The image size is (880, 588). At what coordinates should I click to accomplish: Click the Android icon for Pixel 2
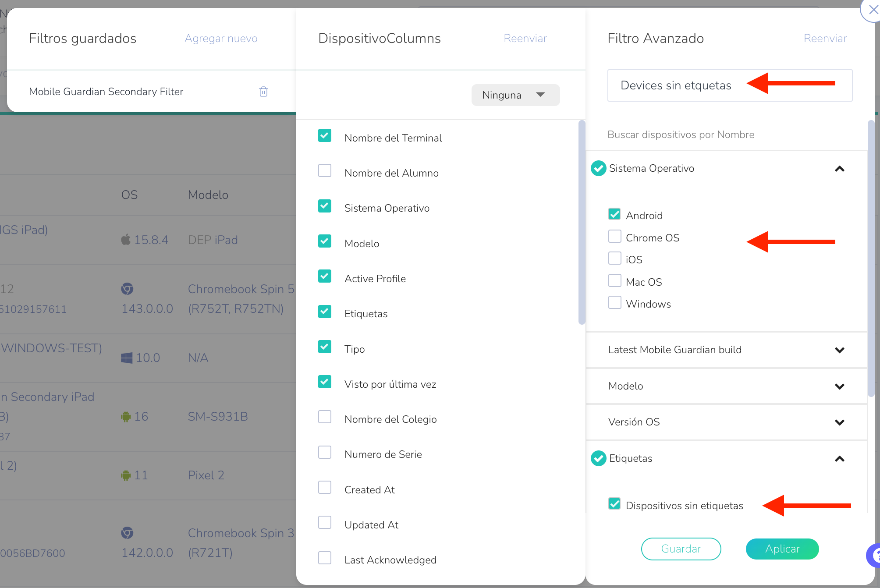point(126,475)
